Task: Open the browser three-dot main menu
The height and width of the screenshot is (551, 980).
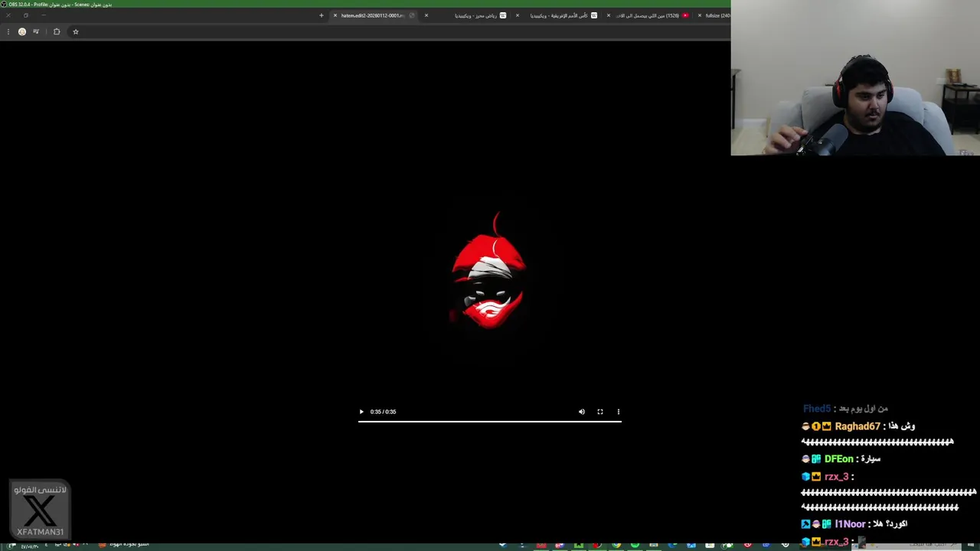Action: [x=8, y=31]
